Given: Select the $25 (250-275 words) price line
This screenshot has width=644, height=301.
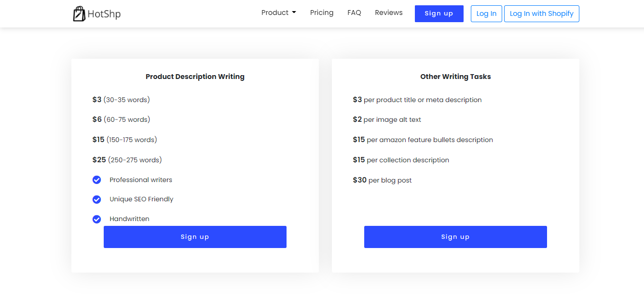Looking at the screenshot, I should tap(127, 160).
